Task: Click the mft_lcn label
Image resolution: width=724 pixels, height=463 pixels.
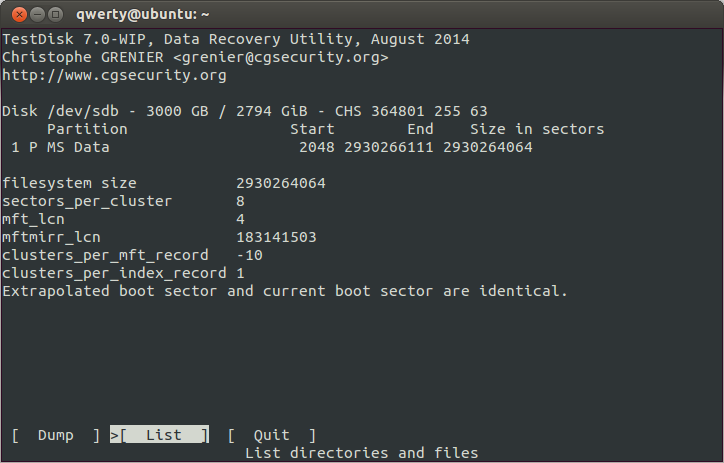Action: tap(33, 219)
